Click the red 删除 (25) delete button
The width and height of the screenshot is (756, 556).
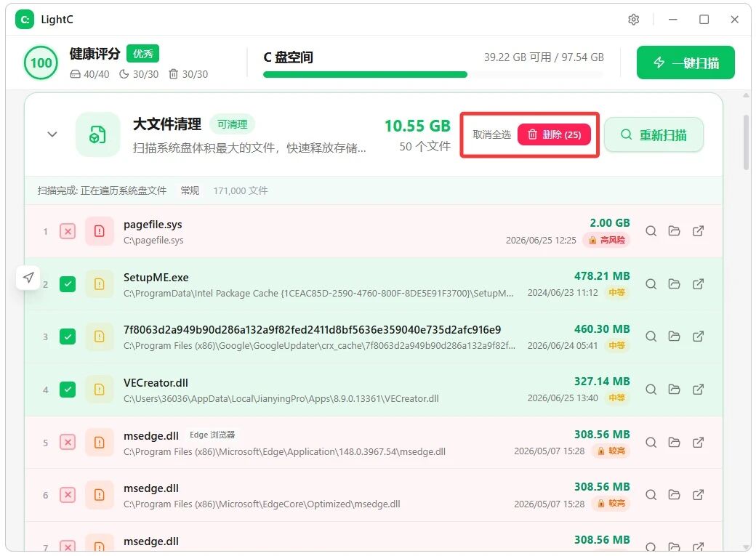click(554, 134)
